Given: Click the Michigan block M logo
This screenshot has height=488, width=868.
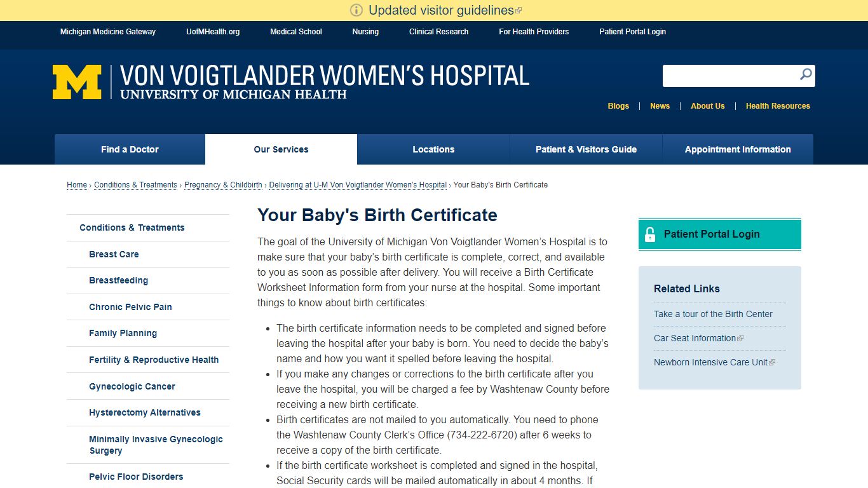Looking at the screenshot, I should pyautogui.click(x=77, y=82).
